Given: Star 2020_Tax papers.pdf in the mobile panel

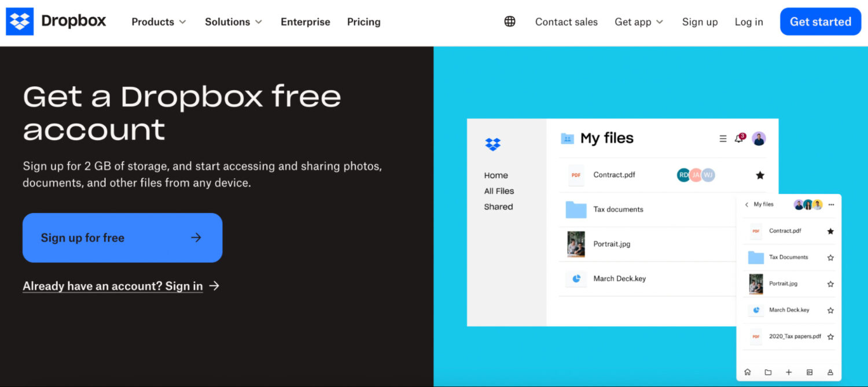Looking at the screenshot, I should (830, 337).
